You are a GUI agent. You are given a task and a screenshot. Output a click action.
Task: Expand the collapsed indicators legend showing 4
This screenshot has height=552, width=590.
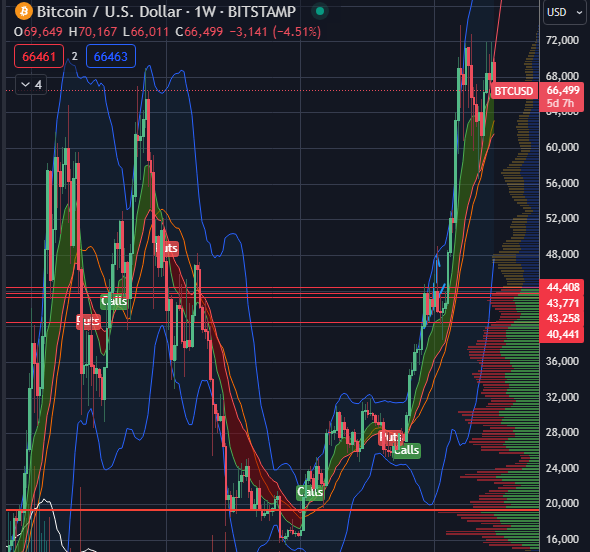coord(31,85)
